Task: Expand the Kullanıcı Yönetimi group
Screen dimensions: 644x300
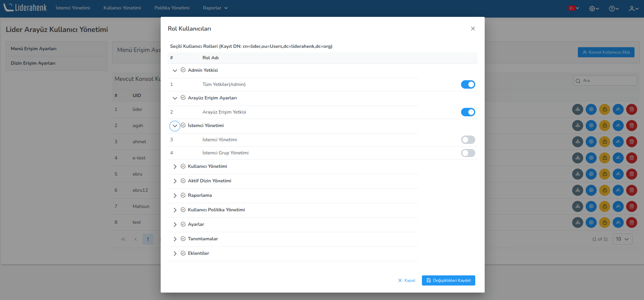Action: coord(175,167)
